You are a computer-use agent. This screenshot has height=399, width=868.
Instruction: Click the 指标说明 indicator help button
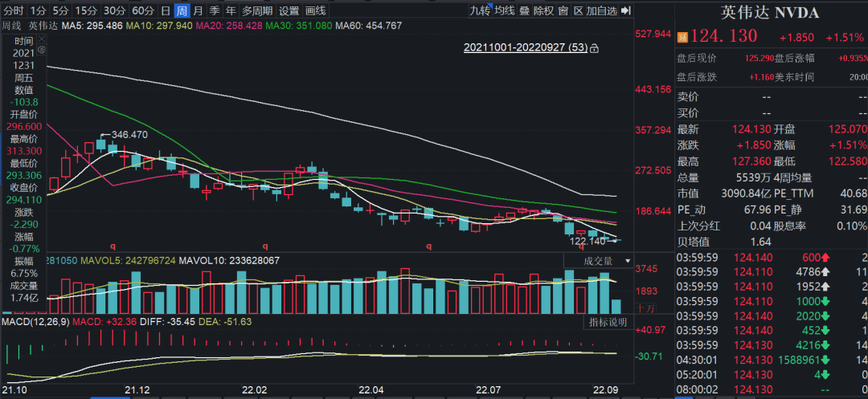608,323
